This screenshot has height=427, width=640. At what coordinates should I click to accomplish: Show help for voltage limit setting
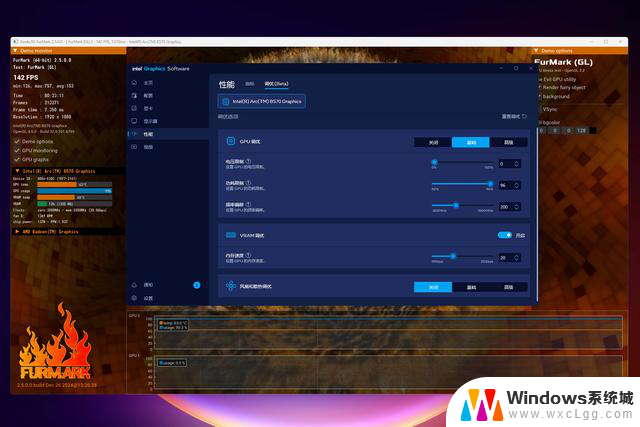click(x=248, y=161)
